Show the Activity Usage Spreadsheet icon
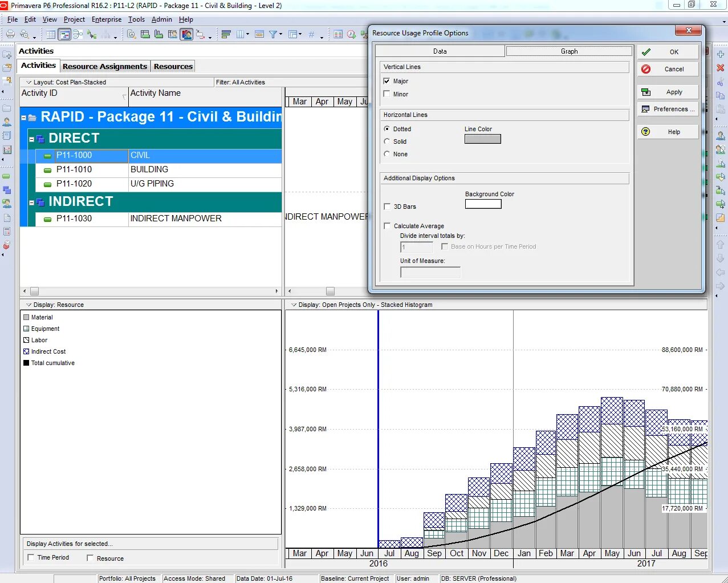This screenshot has width=728, height=583. pos(145,34)
